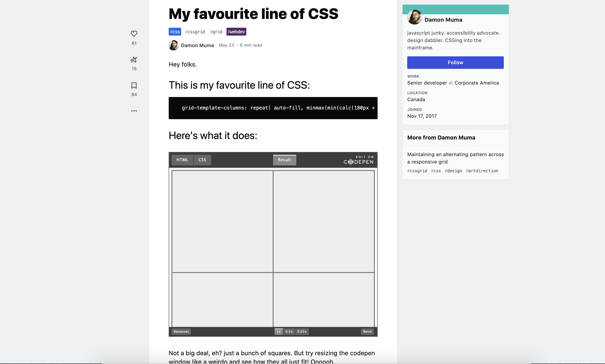Viewport: 605px width, 364px height.
Task: Open the CSS tab of the embed
Action: 202,160
